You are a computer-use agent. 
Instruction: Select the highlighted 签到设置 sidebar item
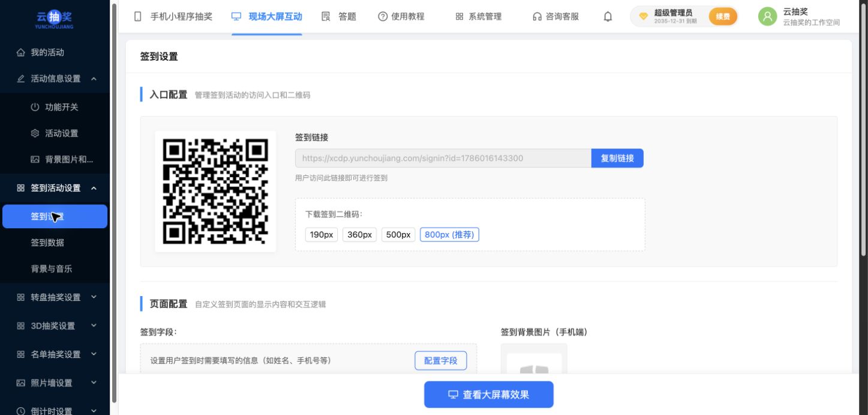coord(55,216)
